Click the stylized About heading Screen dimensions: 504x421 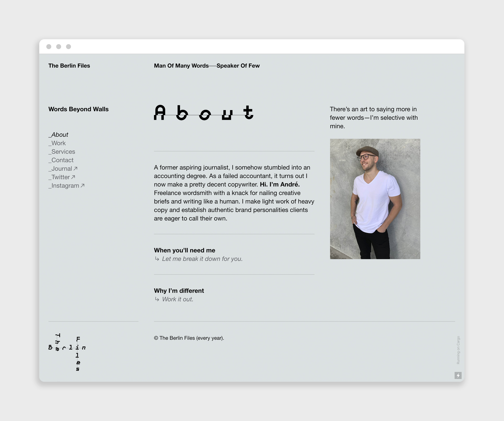point(204,112)
